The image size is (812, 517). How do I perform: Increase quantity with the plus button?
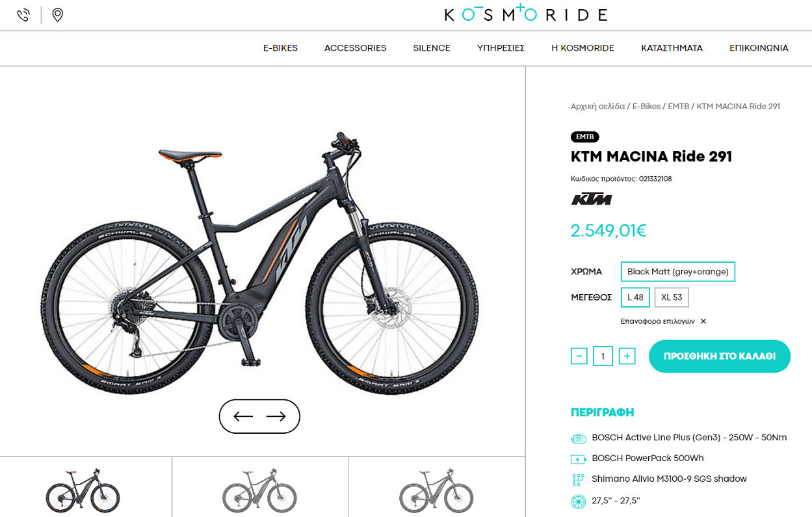point(627,356)
